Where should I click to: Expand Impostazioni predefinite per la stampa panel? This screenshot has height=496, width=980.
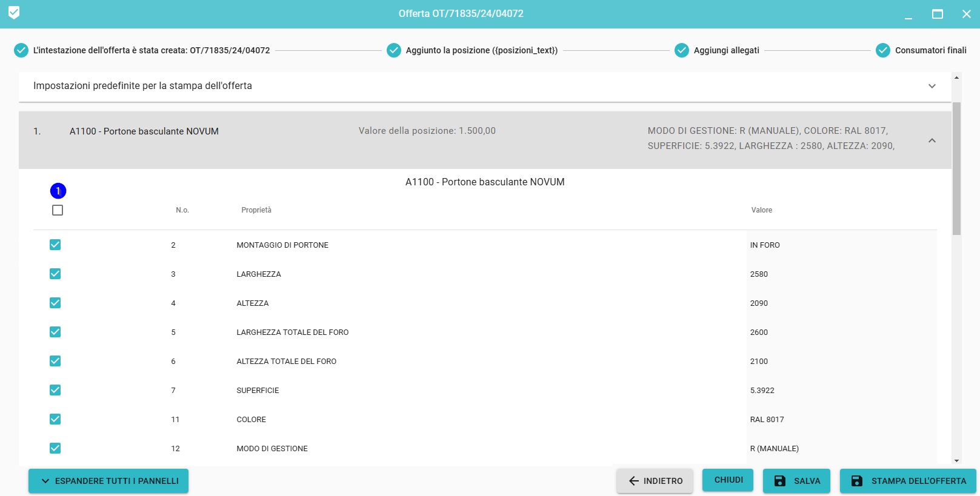pyautogui.click(x=932, y=86)
